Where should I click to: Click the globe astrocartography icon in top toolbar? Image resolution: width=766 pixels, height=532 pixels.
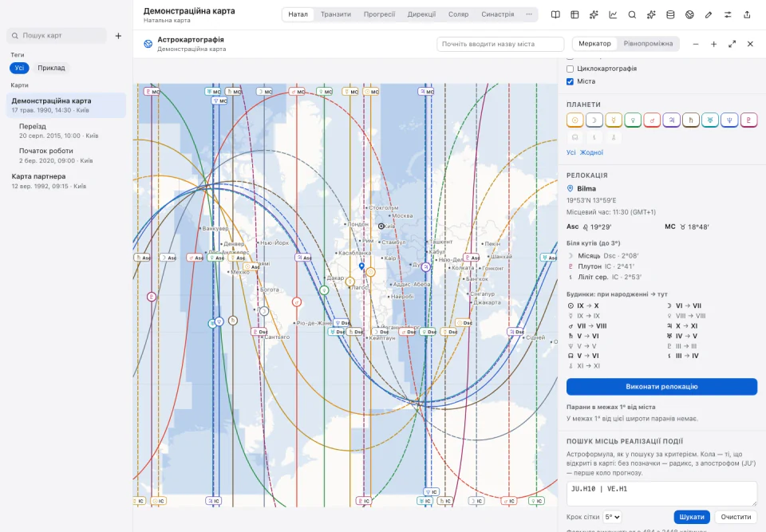click(689, 14)
